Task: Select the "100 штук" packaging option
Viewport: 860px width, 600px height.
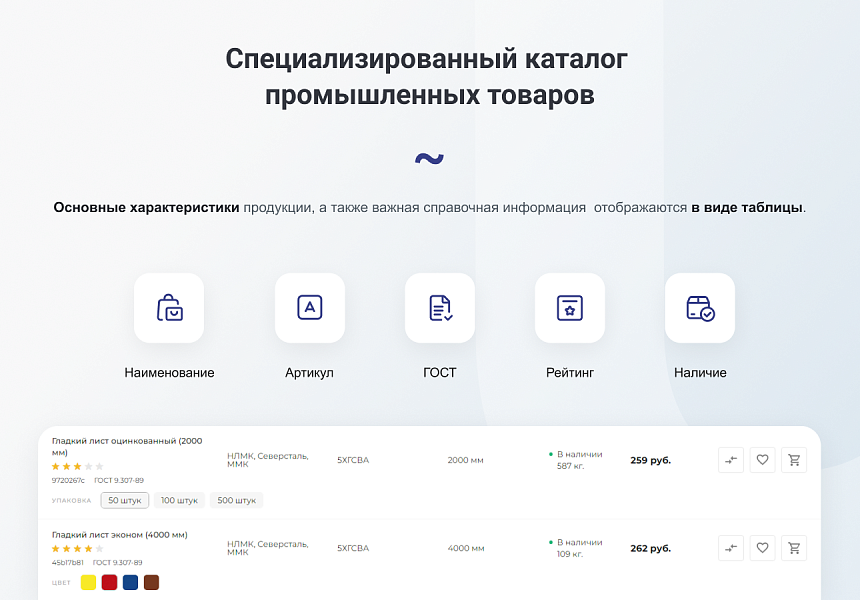Action: pyautogui.click(x=179, y=500)
